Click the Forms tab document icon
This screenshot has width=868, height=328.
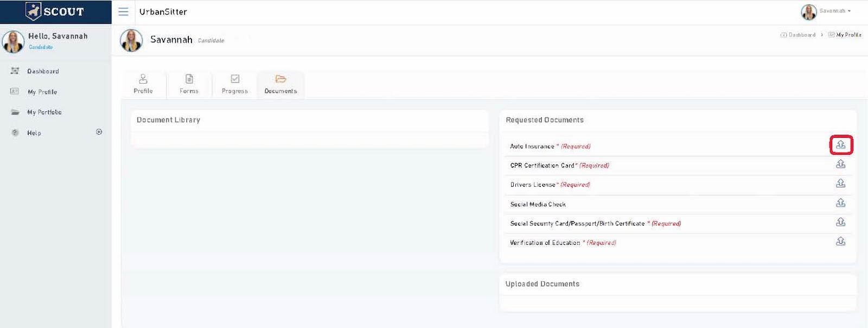(189, 79)
